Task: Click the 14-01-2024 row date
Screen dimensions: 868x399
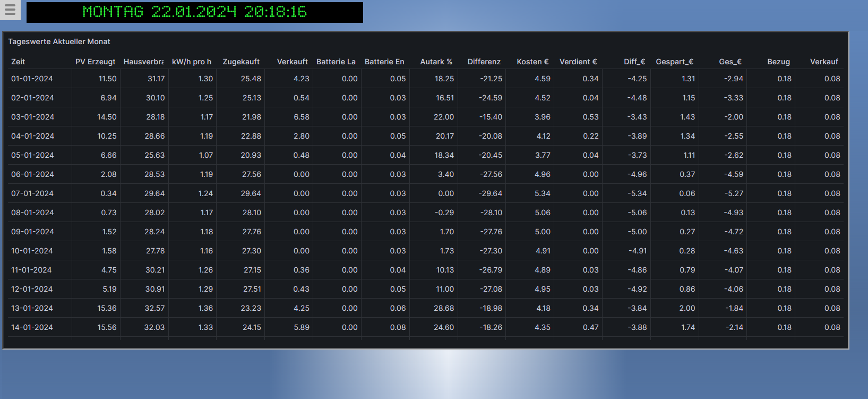Action: (32, 327)
